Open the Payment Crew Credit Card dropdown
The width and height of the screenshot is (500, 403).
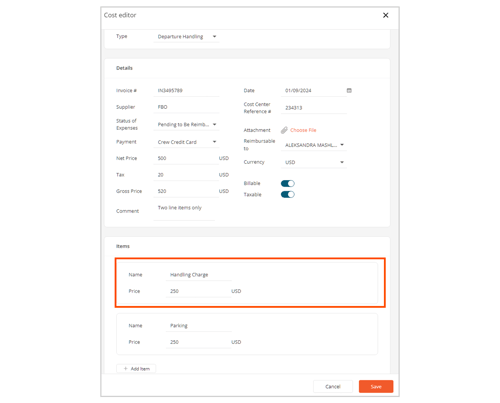186,142
